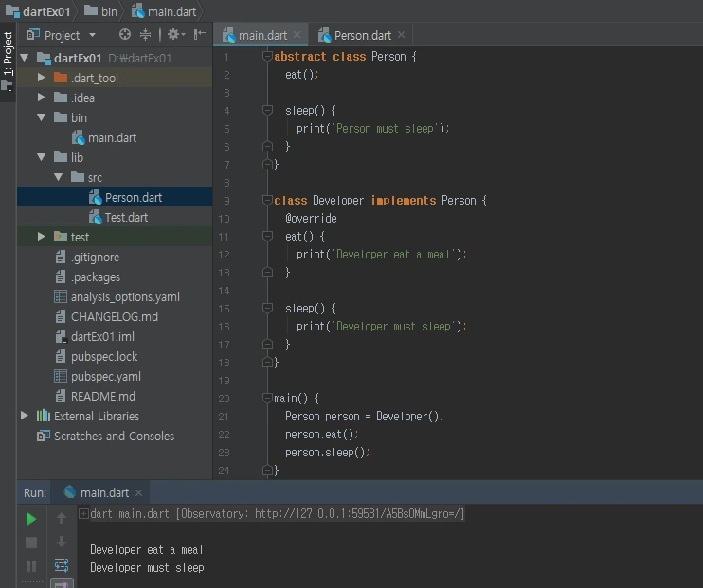Click the green Rerun button in Run panel
The width and height of the screenshot is (703, 588).
coord(31,519)
